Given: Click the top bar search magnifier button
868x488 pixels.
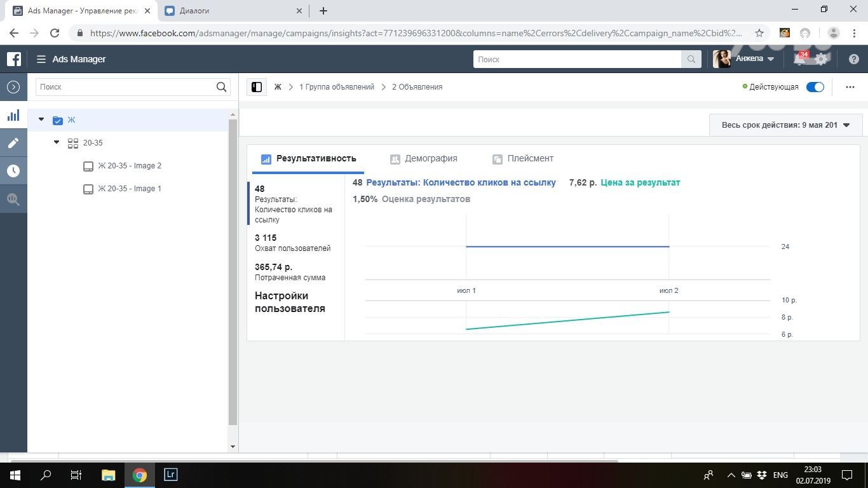Looking at the screenshot, I should tap(691, 59).
